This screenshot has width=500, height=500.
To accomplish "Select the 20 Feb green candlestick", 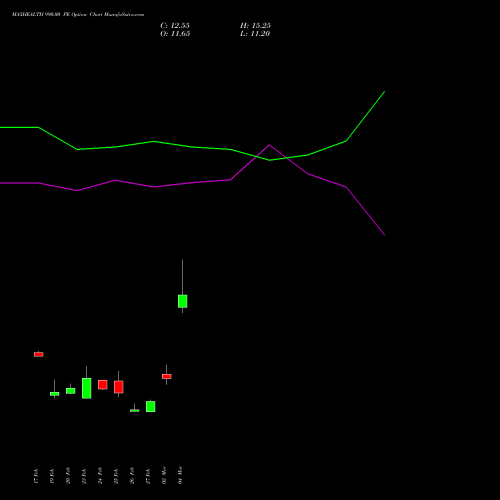I will click(x=71, y=391).
